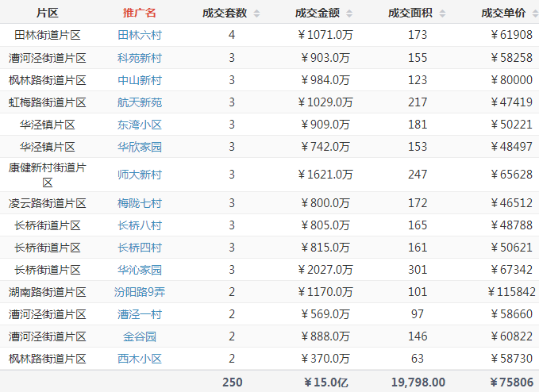
Task: Sort by 成交单价 column arrows
Action: tap(535, 13)
